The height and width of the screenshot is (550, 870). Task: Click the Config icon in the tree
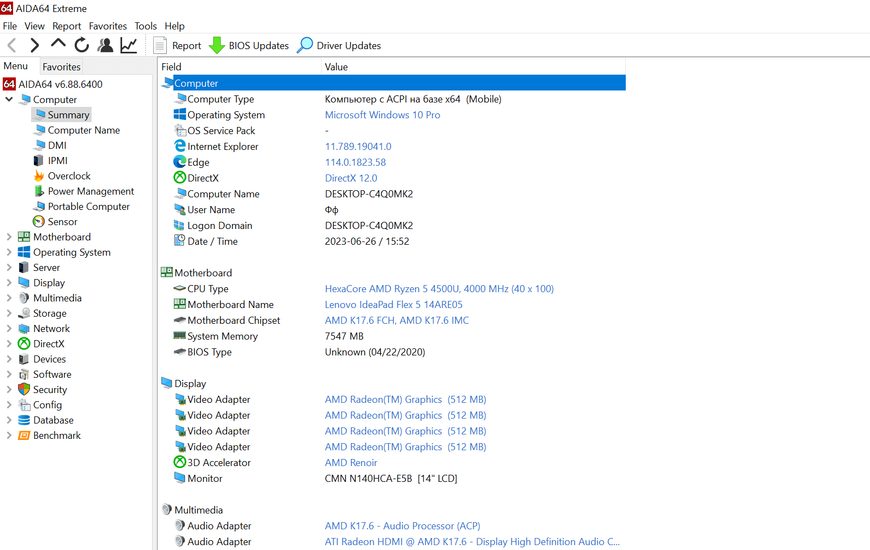[x=24, y=405]
